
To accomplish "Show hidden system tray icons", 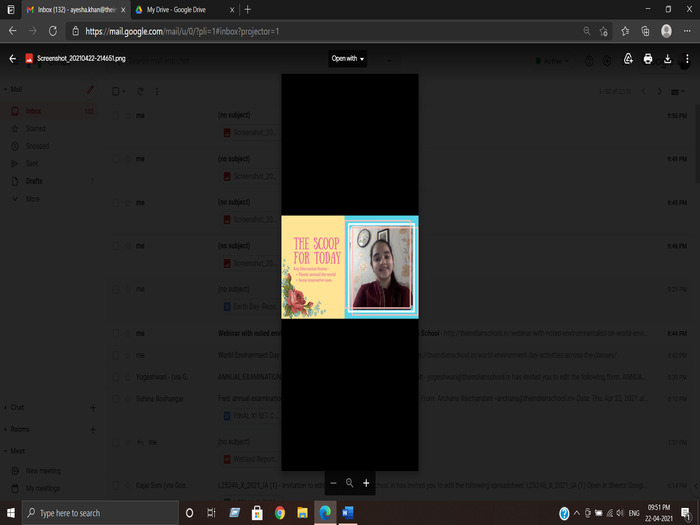I will [576, 513].
